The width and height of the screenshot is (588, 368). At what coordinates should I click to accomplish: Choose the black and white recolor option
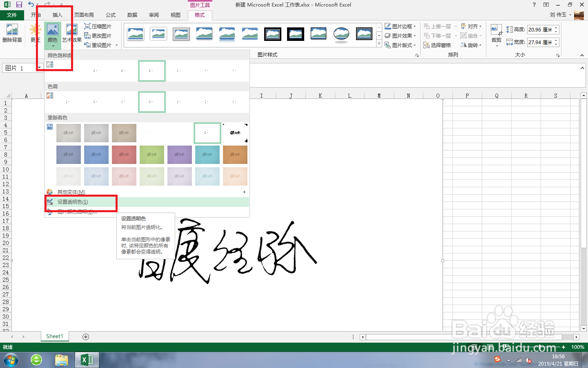click(x=235, y=133)
